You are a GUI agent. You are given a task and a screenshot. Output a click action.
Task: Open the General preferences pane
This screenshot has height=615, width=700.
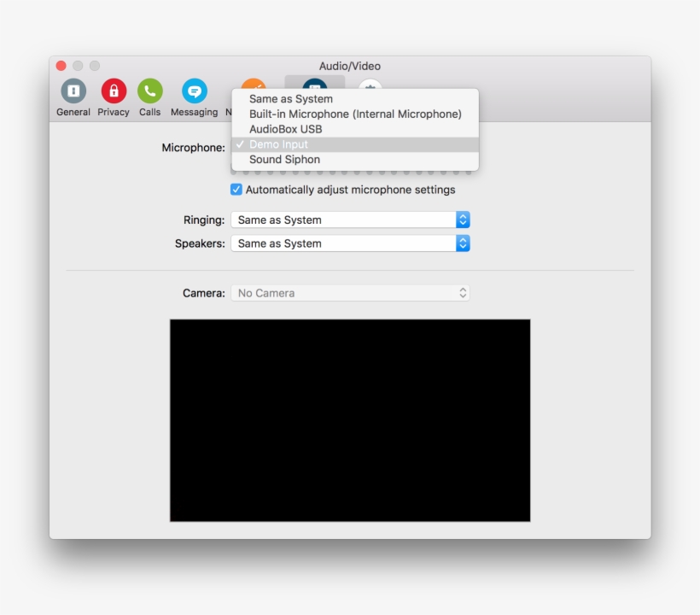coord(73,91)
